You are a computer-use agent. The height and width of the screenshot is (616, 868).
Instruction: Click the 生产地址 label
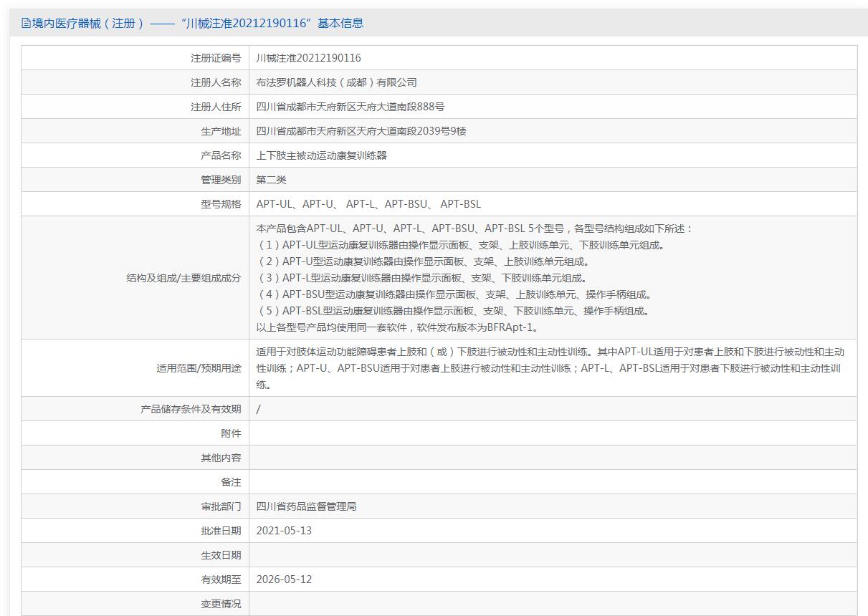coord(221,131)
